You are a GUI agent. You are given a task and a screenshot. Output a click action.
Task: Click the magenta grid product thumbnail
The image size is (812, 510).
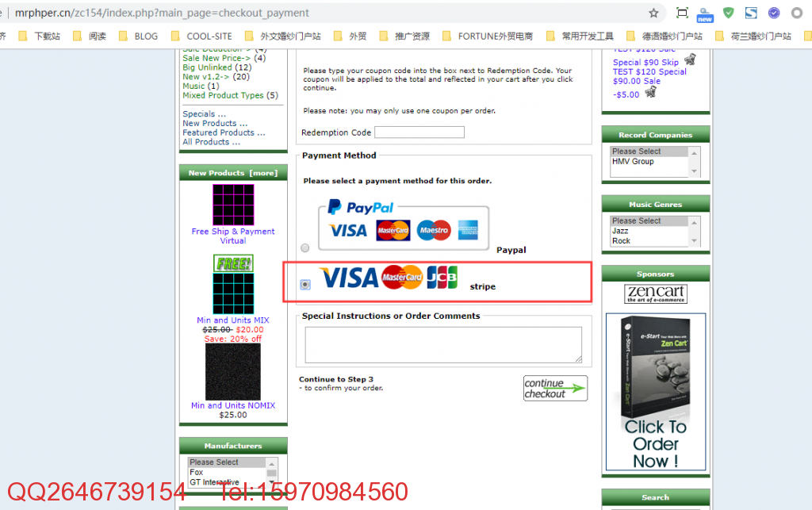233,205
